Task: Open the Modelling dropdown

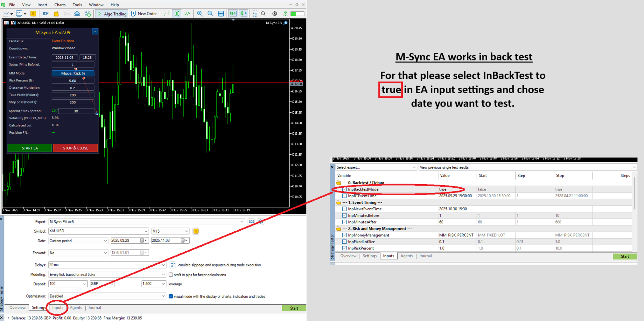Action: coord(108,275)
